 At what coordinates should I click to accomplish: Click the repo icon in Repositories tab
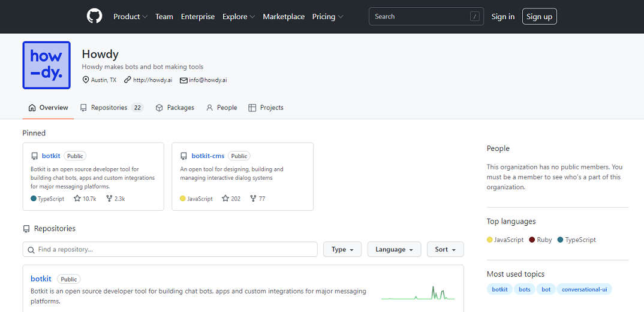83,108
